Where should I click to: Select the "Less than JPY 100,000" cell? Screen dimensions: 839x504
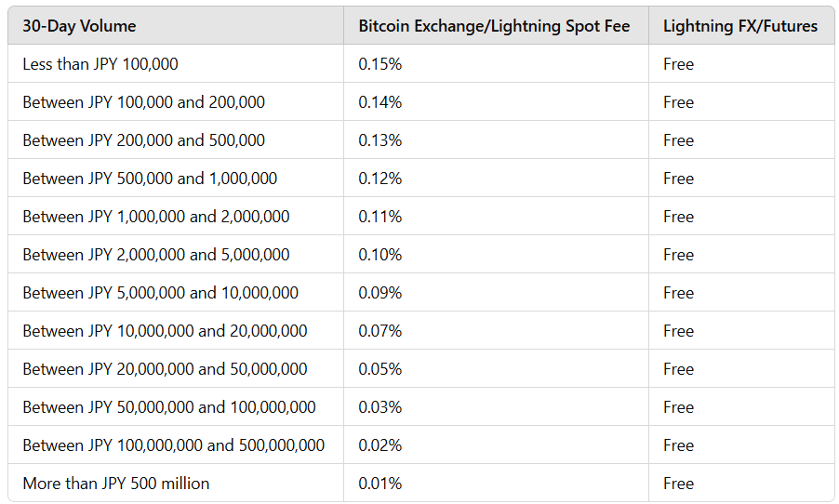[x=100, y=64]
